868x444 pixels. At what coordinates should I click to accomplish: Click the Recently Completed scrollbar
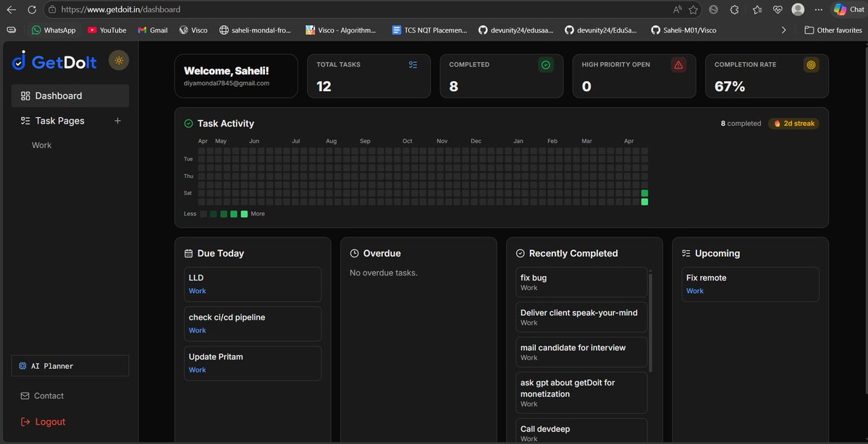pyautogui.click(x=650, y=323)
